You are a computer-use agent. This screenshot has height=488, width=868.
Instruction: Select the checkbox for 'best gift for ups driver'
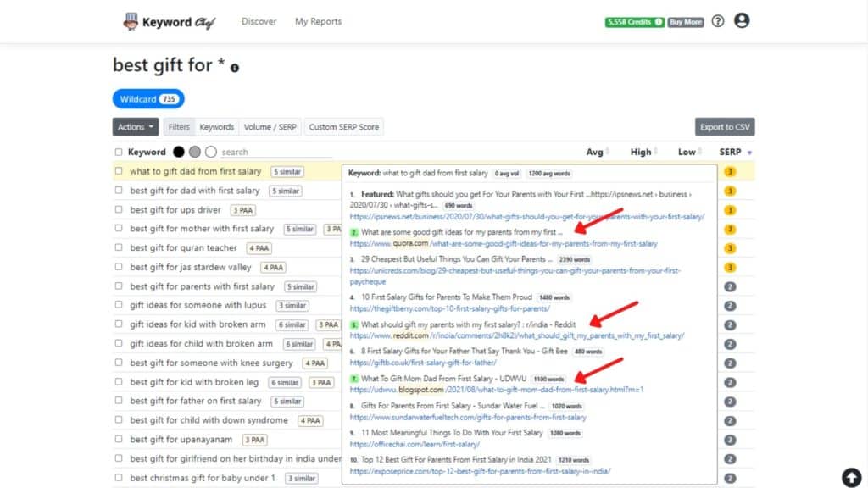click(x=119, y=209)
